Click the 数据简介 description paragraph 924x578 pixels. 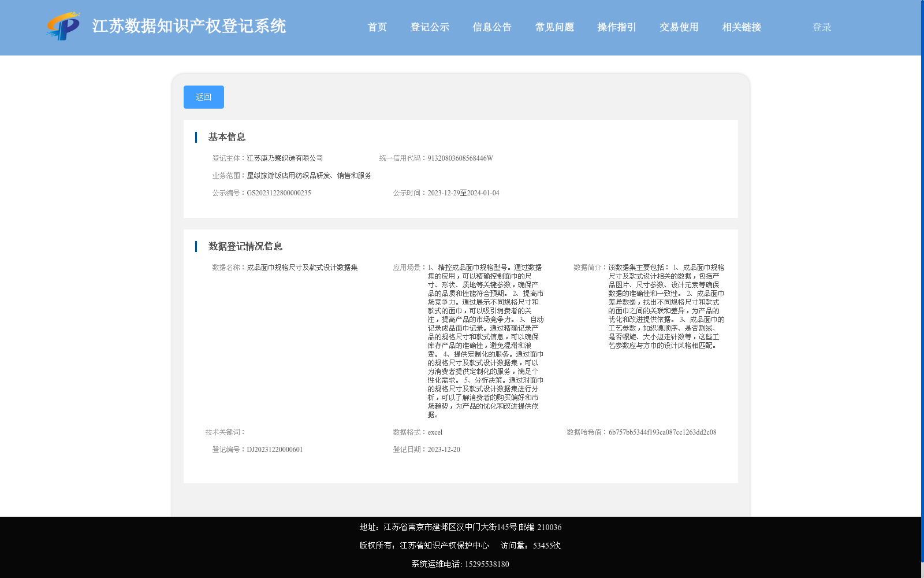pos(666,306)
